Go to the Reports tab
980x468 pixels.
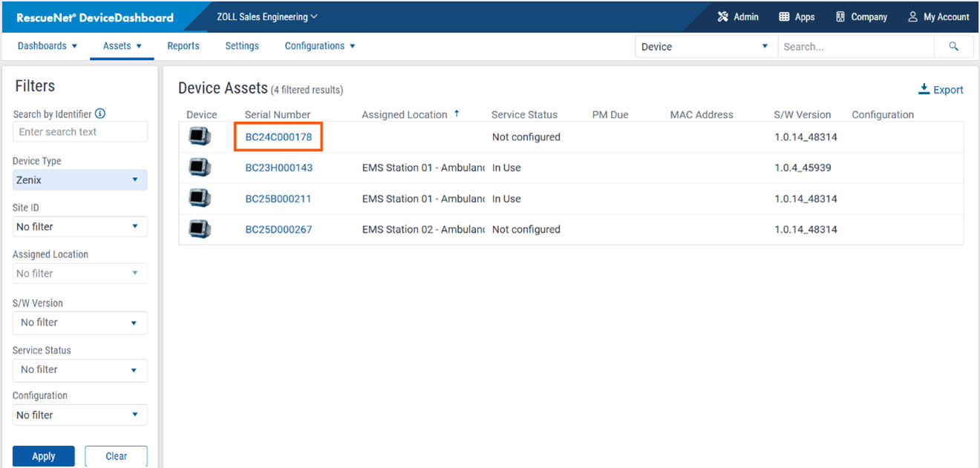pyautogui.click(x=183, y=46)
